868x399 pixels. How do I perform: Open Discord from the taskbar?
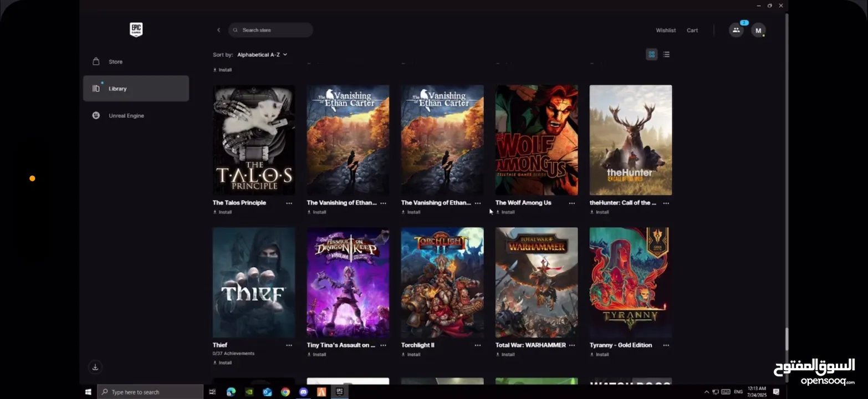point(303,392)
